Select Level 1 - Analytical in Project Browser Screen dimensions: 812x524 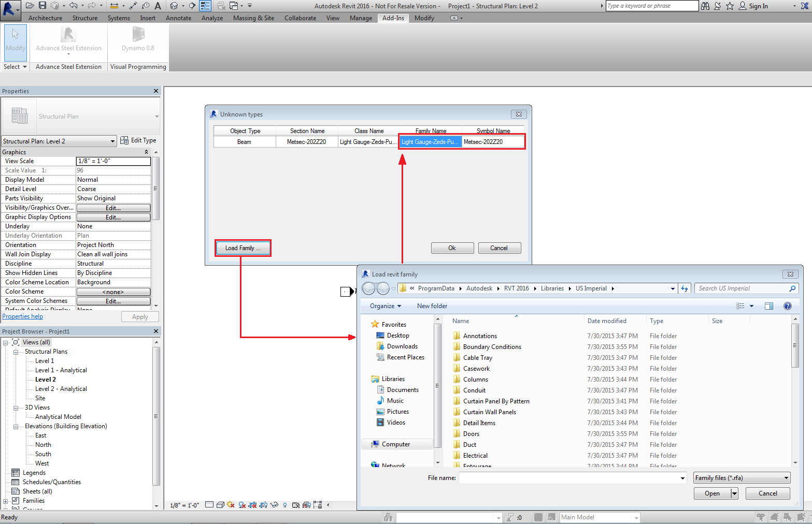(61, 370)
